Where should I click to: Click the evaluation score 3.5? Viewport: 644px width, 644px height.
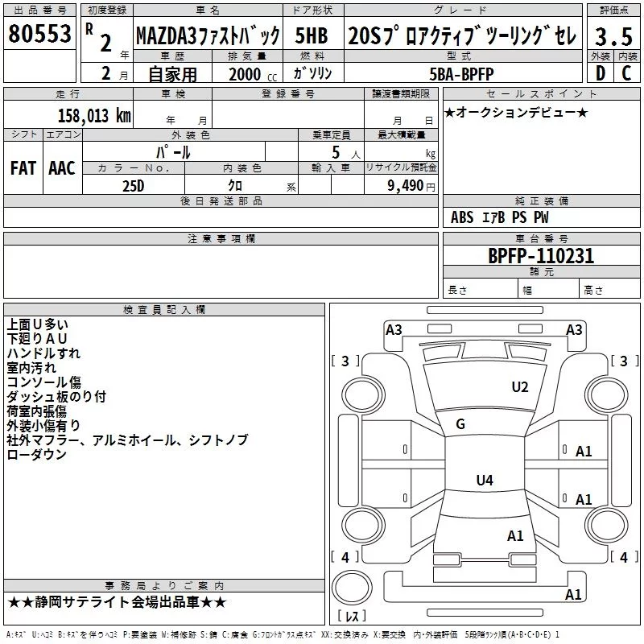coord(613,36)
